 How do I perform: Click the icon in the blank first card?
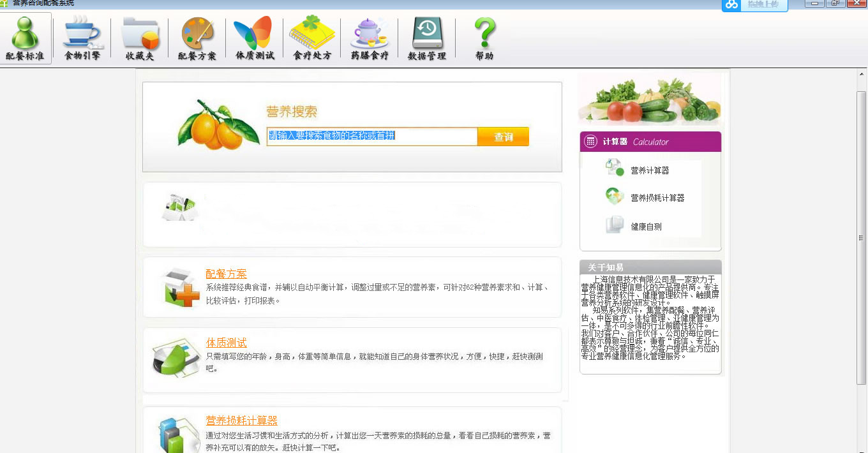[x=179, y=207]
